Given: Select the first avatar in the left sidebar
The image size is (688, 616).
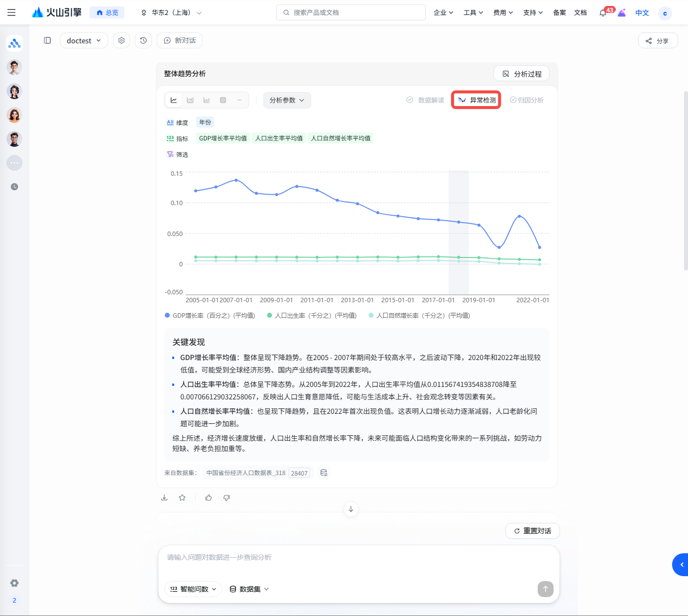Looking at the screenshot, I should click(x=14, y=67).
